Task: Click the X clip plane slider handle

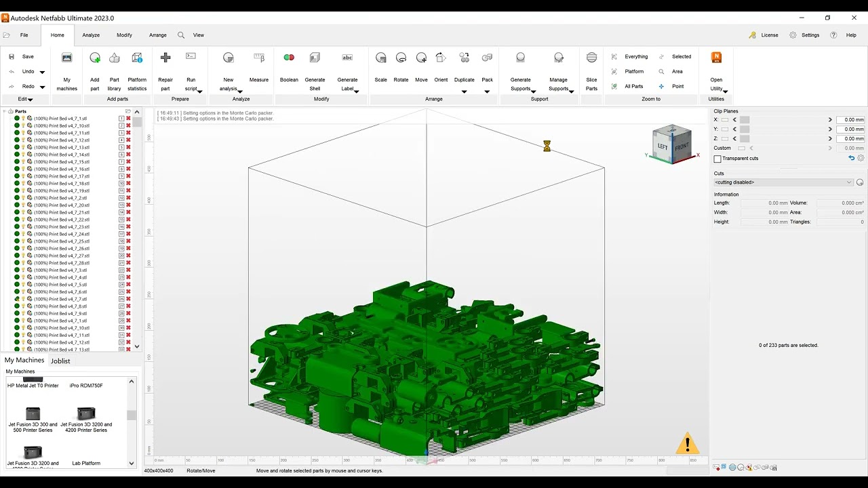Action: coord(745,120)
